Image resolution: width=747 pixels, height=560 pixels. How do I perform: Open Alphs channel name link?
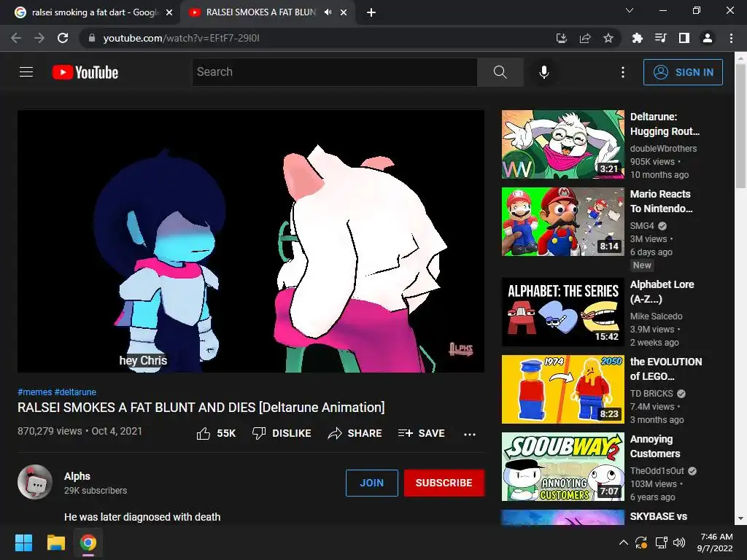click(77, 476)
